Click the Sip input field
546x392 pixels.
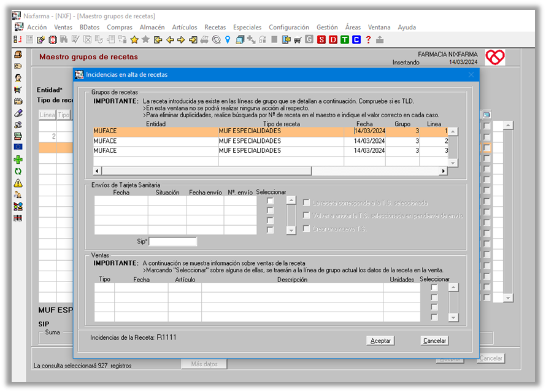click(173, 241)
